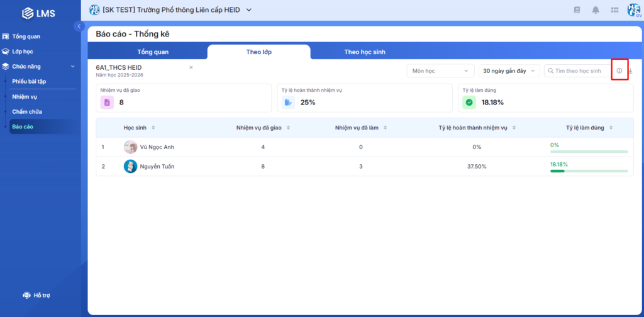Viewport: 644px width, 317px height.
Task: Click the info icon beside search box
Action: pyautogui.click(x=619, y=71)
